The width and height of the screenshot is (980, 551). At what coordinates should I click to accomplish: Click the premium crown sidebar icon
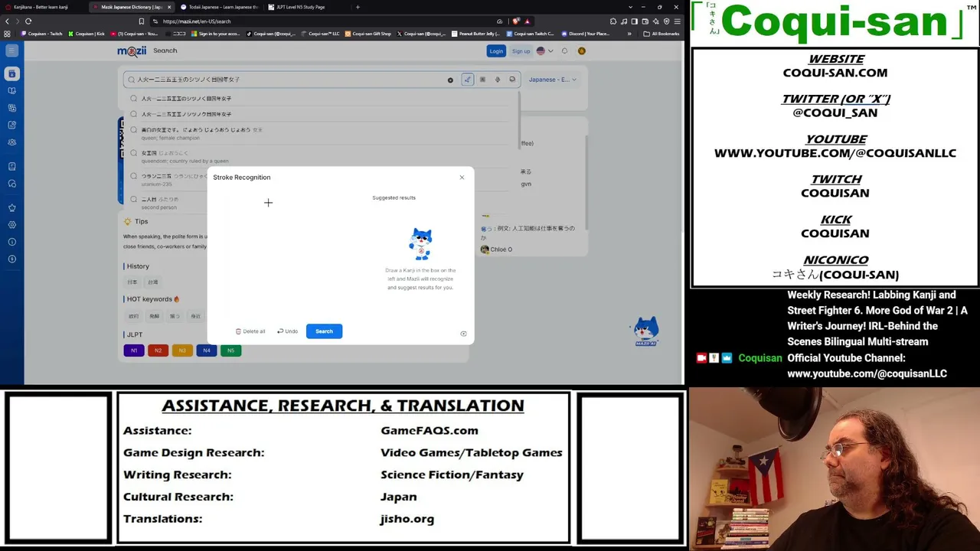[x=11, y=207]
